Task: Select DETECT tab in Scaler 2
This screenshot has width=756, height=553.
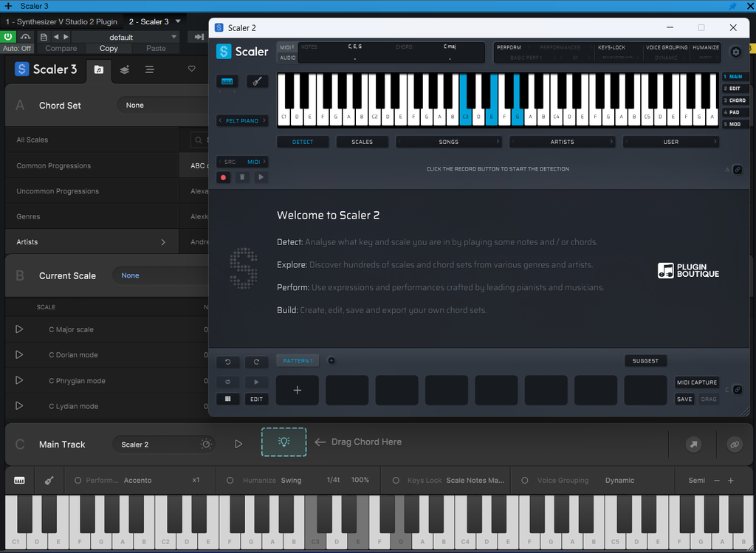Action: (303, 142)
